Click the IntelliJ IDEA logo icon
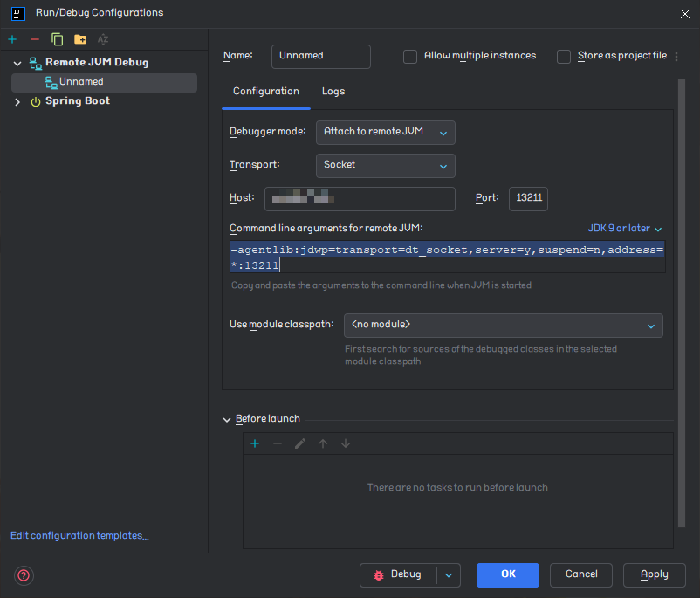Screen dimensions: 700x598 pyautogui.click(x=17, y=13)
